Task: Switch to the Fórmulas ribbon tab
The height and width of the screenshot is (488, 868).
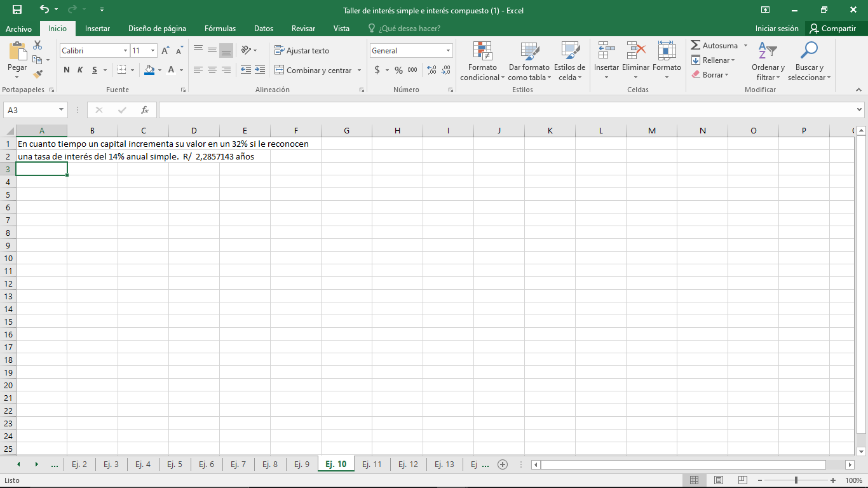Action: [220, 29]
